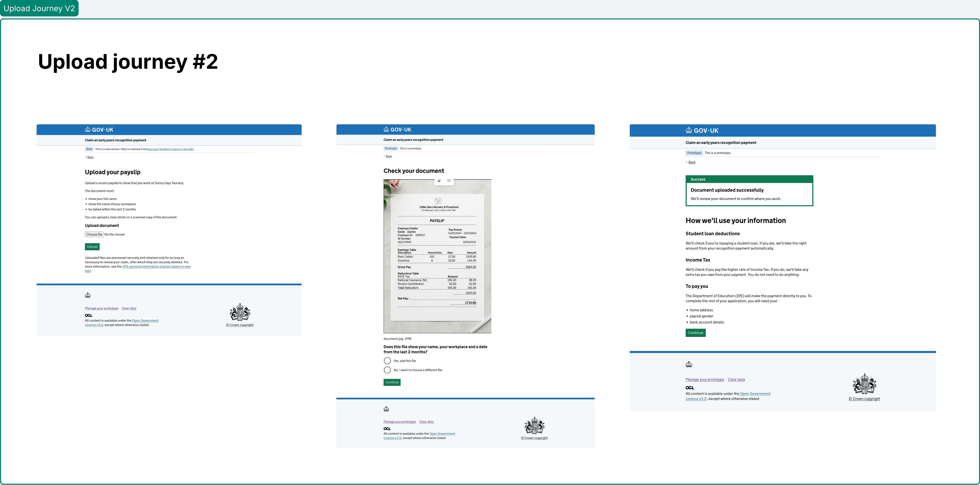Screen dimensions: 980x485
Task: Click Crown copyright link on Upload payslip page
Action: 240,325
